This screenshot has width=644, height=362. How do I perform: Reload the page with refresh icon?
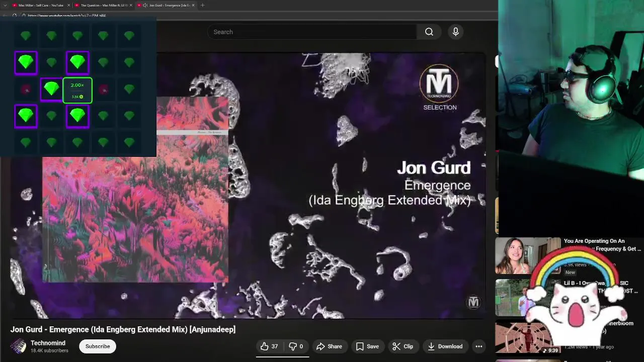[x=15, y=16]
